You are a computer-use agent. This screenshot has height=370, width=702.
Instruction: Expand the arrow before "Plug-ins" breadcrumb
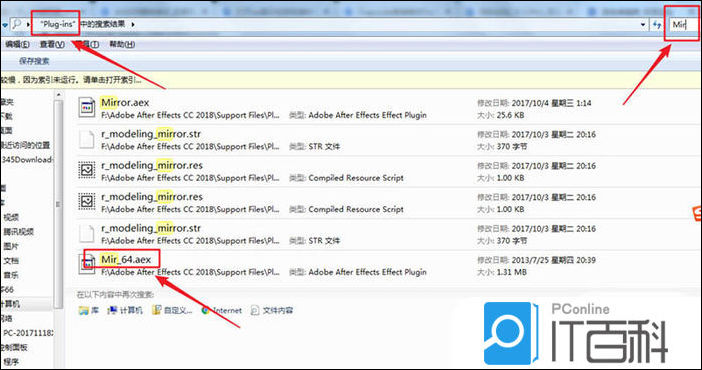(x=28, y=24)
